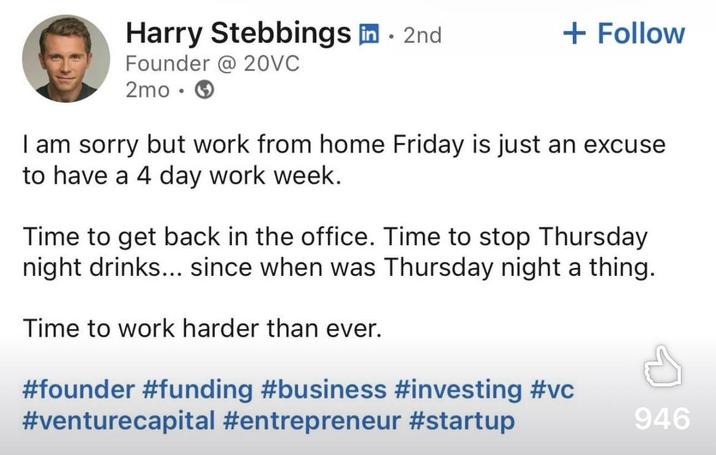
Task: Click the 'Time to work harder' line
Action: coord(202,328)
